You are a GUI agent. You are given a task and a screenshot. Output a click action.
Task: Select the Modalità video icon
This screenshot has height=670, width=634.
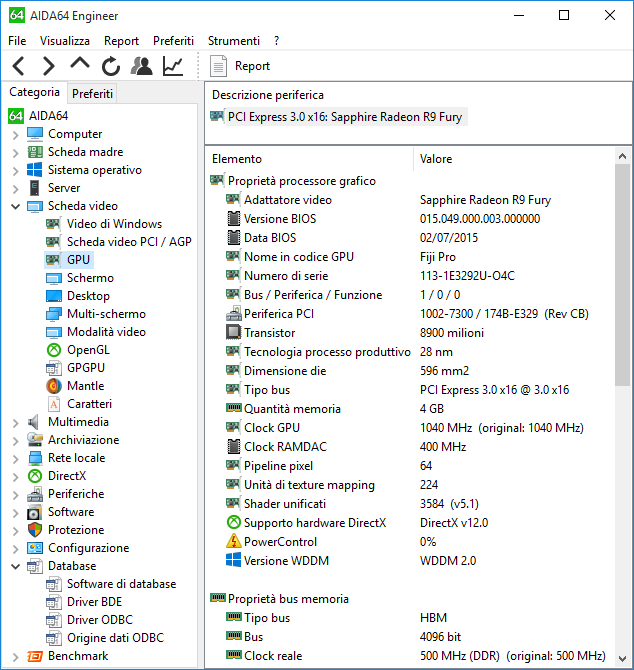[x=53, y=332]
